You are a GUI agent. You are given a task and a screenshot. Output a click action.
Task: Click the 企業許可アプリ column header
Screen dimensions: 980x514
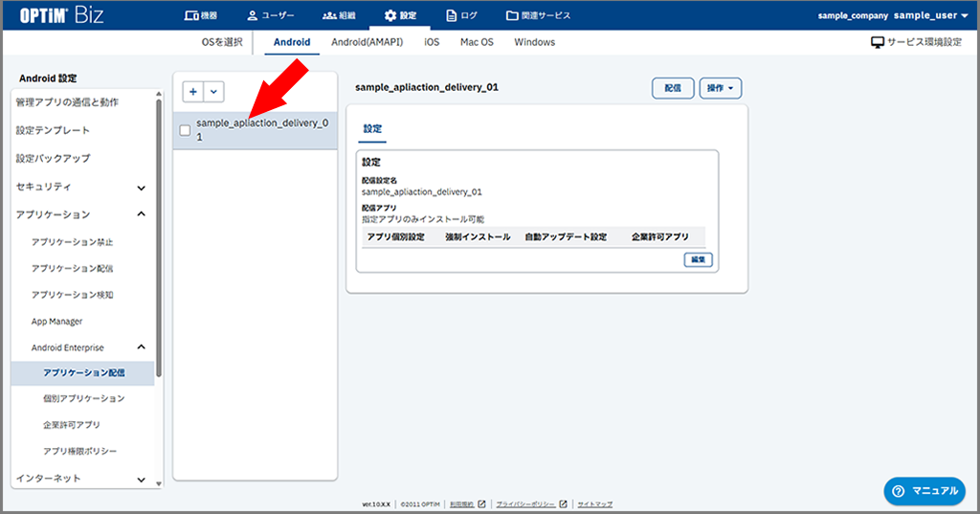660,237
